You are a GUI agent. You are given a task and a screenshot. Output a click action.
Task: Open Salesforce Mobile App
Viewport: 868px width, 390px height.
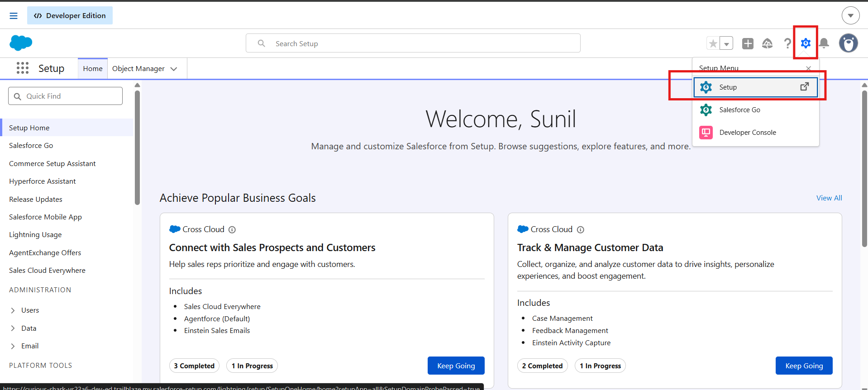[46, 217]
